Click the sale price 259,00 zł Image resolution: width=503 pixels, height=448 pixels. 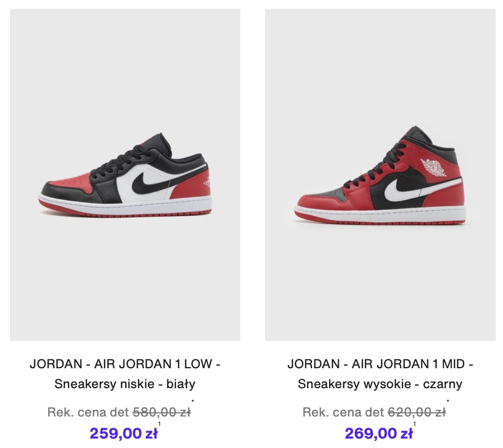click(123, 434)
